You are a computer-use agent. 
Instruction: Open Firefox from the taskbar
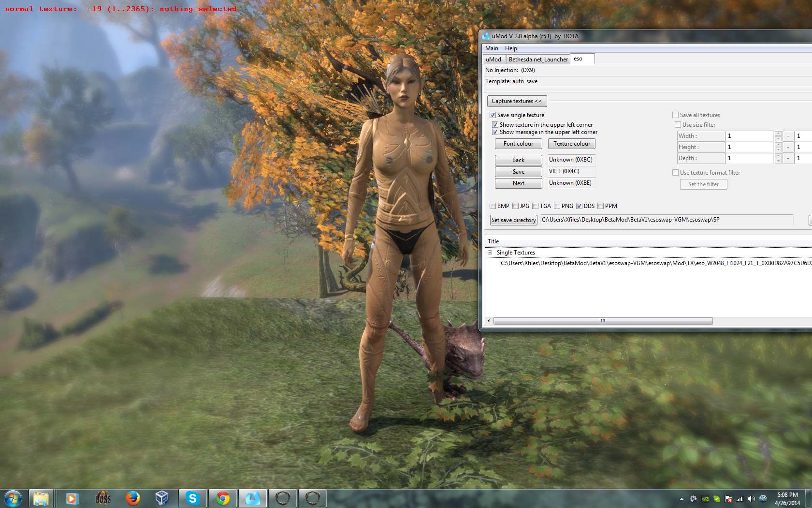132,498
